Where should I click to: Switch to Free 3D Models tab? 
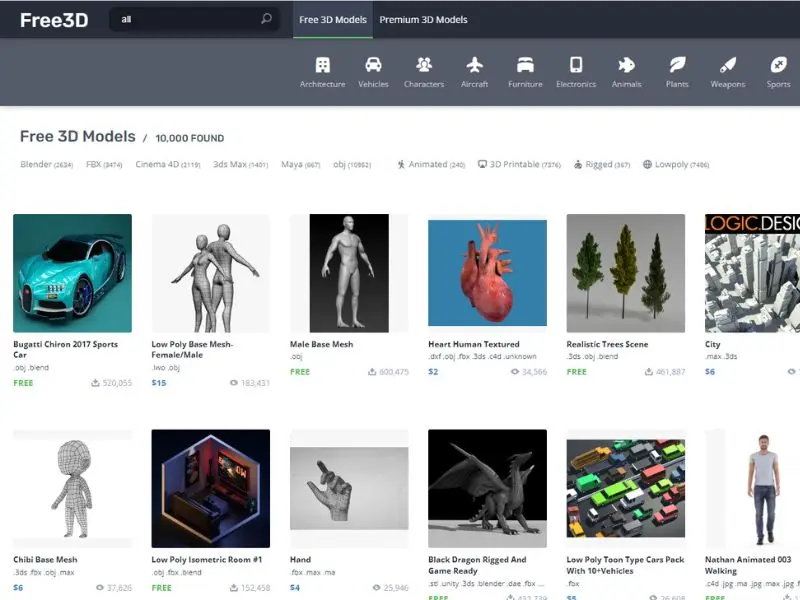pyautogui.click(x=333, y=19)
